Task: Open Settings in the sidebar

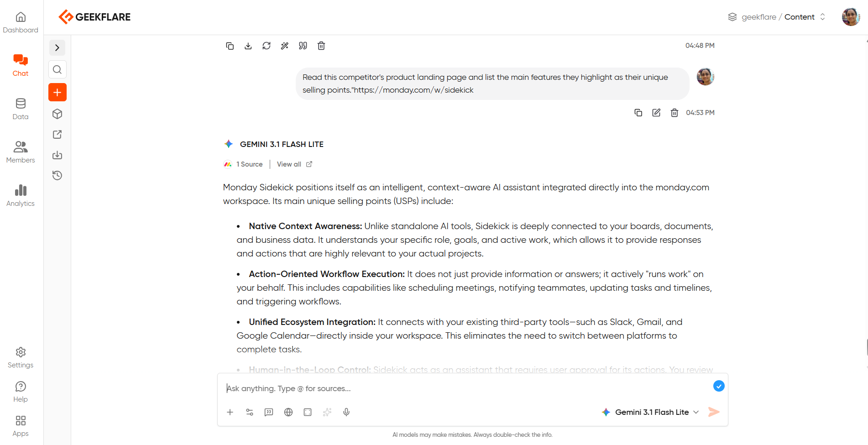Action: [21, 358]
